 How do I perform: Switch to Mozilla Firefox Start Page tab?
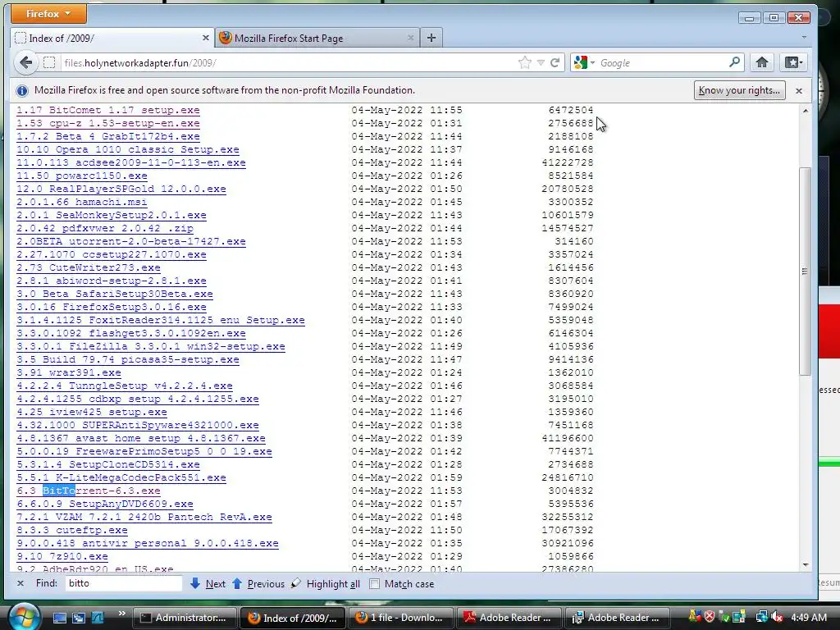coord(317,38)
